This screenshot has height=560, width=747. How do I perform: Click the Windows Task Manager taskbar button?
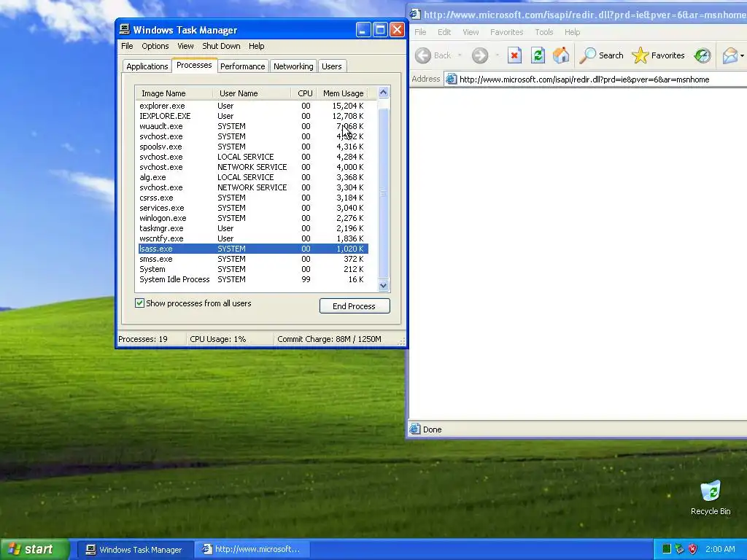(135, 550)
